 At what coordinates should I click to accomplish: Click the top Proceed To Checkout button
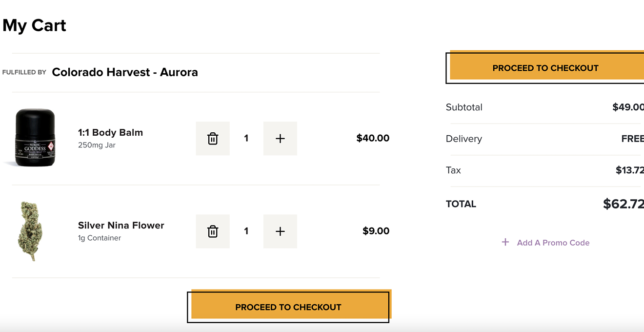[x=545, y=67]
